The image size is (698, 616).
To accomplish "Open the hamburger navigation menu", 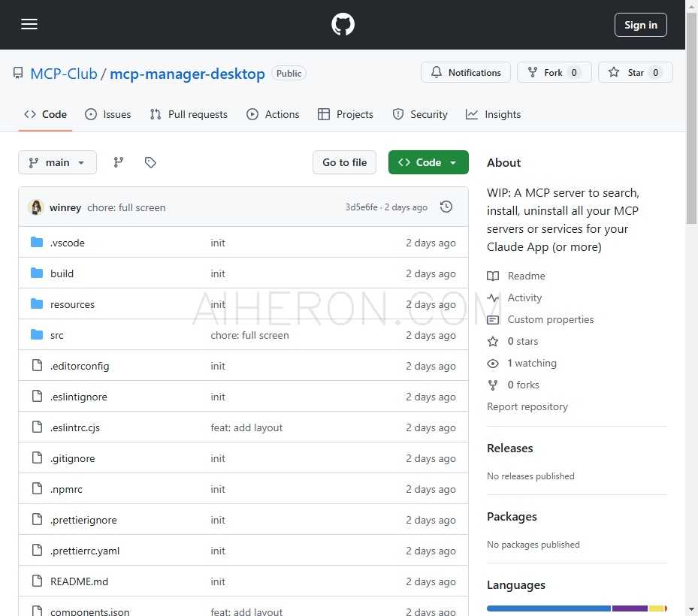I will coord(29,25).
